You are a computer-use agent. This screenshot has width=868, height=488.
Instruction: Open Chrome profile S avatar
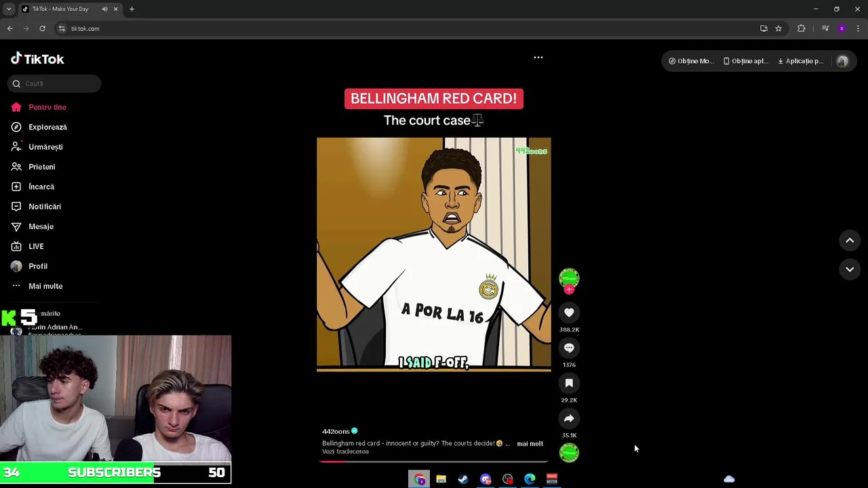click(842, 28)
